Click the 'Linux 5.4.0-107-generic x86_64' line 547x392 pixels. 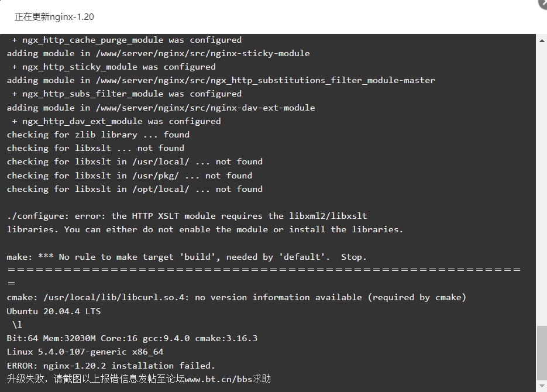pos(85,352)
